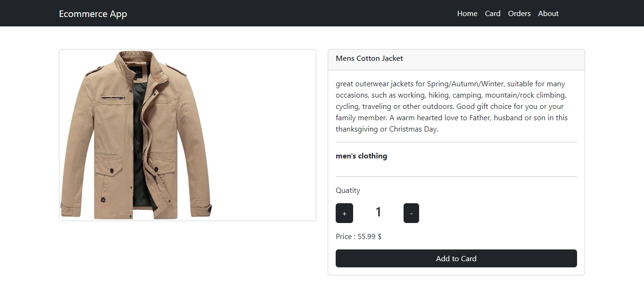The height and width of the screenshot is (298, 644).
Task: Select the men's clothing category label
Action: click(361, 156)
